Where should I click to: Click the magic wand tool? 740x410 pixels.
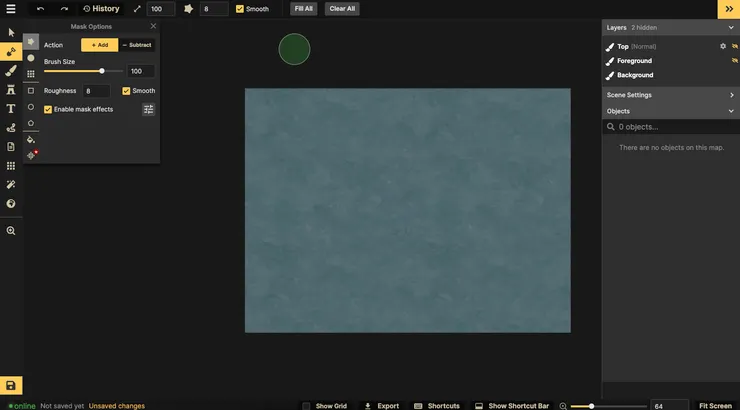11,185
